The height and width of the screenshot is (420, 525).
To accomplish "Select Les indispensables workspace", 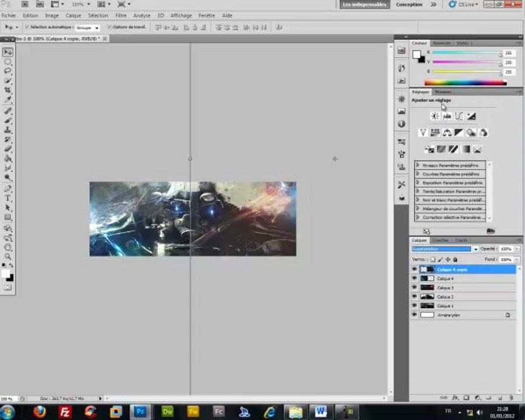I will (365, 4).
